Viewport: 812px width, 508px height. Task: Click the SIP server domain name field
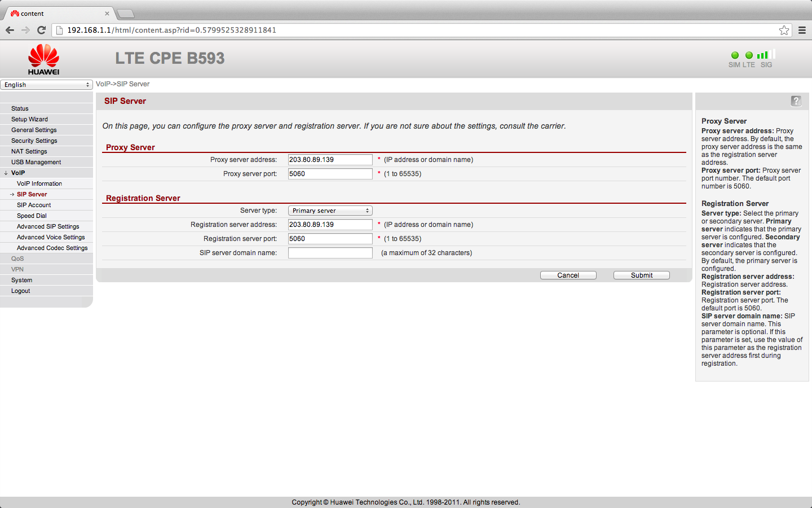pyautogui.click(x=330, y=253)
